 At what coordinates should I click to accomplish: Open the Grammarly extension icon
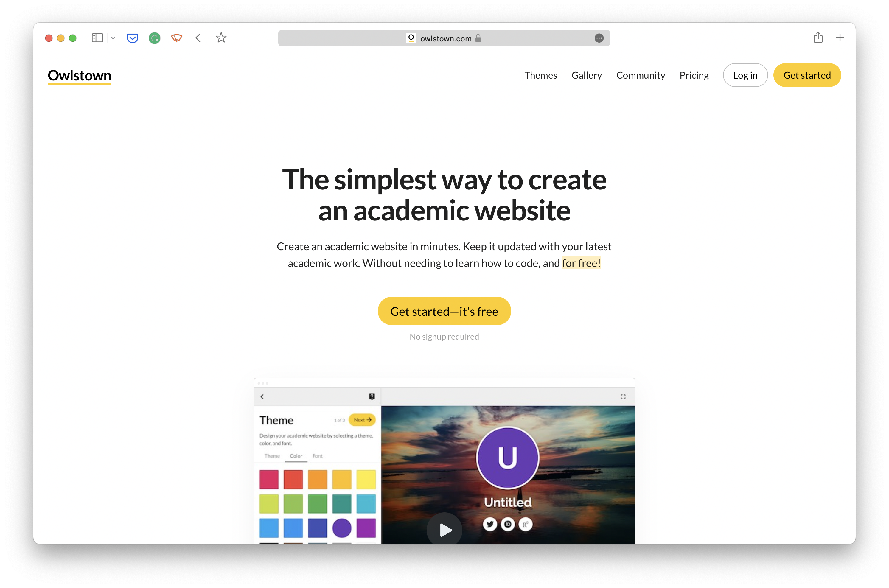tap(155, 38)
